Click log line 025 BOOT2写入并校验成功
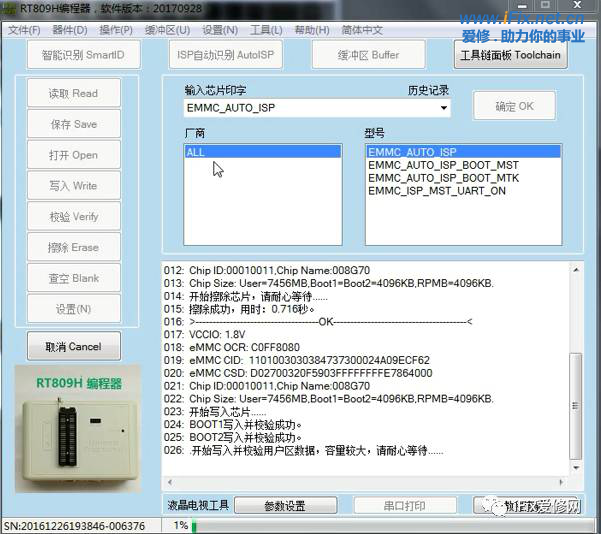This screenshot has height=534, width=601. point(233,437)
